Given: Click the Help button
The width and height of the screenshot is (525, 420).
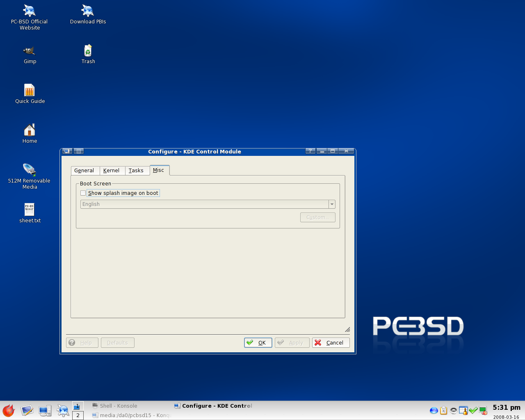Looking at the screenshot, I should tap(82, 342).
